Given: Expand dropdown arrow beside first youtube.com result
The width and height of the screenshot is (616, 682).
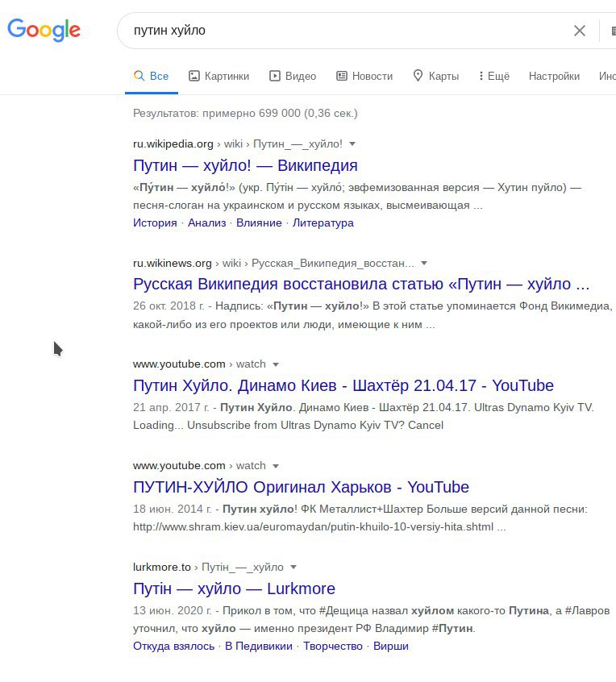Looking at the screenshot, I should coord(276,364).
